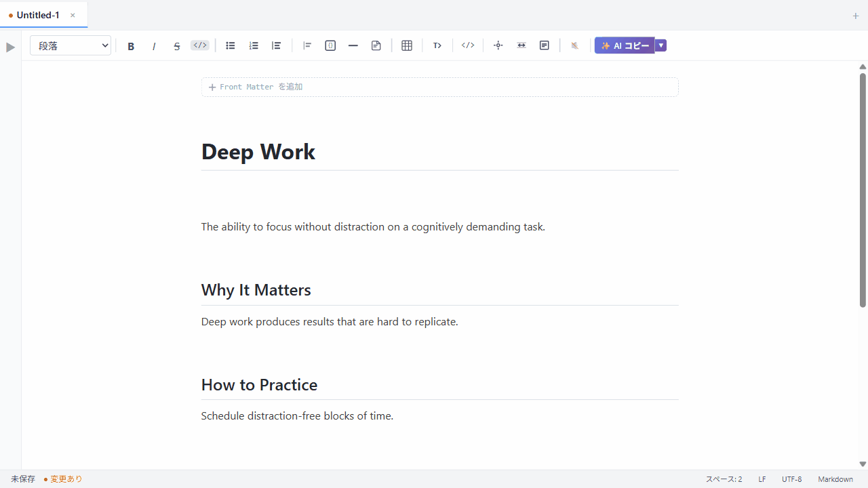
Task: Click the AI コピー button
Action: tap(625, 45)
